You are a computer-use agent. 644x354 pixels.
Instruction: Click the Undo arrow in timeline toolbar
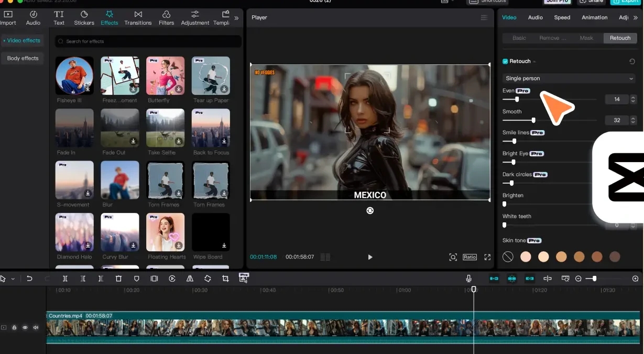click(29, 279)
